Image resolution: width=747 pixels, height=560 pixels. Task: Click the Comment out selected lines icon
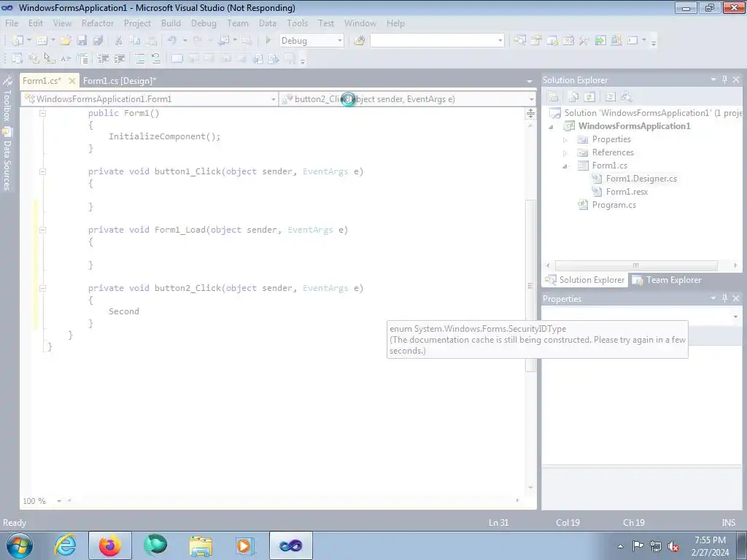(x=139, y=58)
